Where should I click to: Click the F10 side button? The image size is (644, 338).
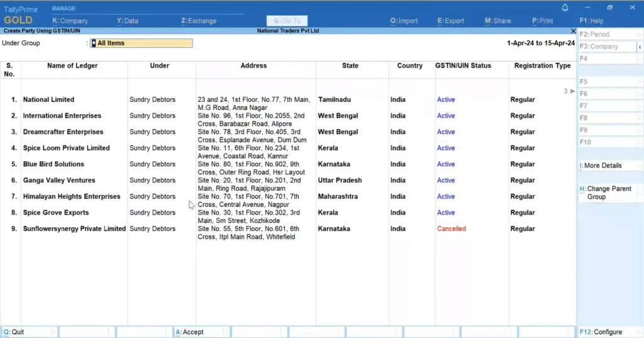(609, 142)
